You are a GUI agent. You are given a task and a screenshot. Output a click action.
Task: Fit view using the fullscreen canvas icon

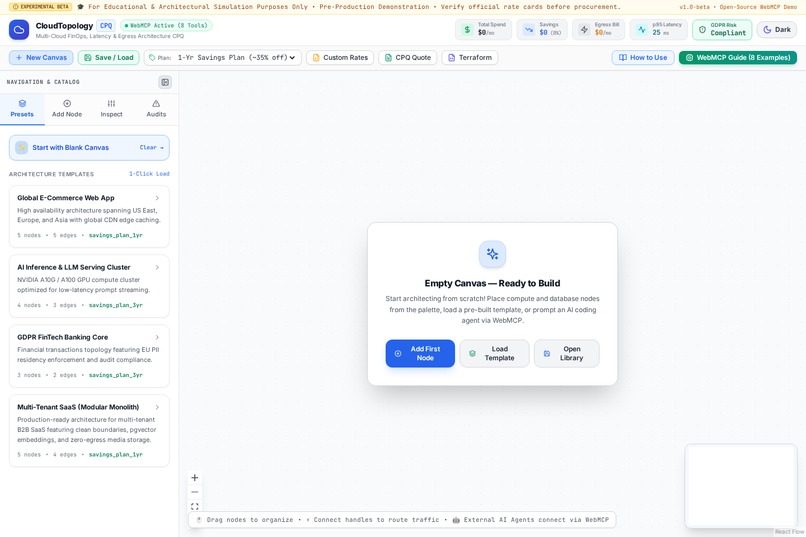pyautogui.click(x=195, y=507)
